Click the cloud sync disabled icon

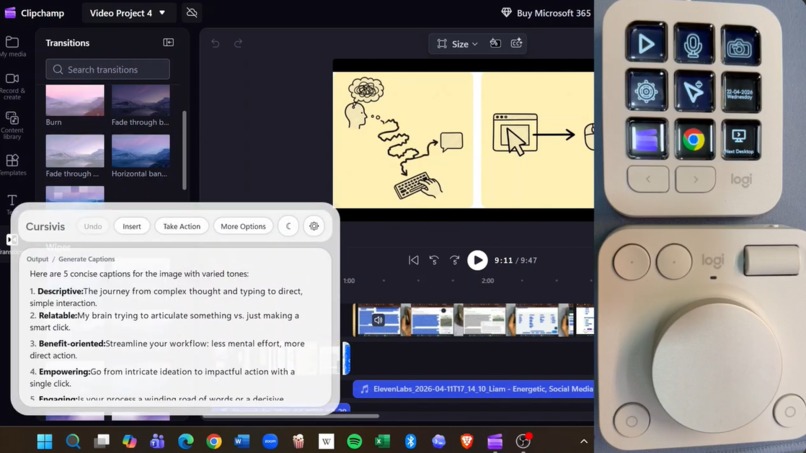[x=192, y=13]
